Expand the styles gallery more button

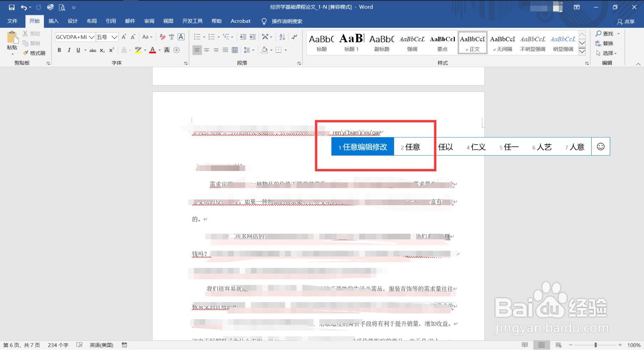tap(582, 51)
